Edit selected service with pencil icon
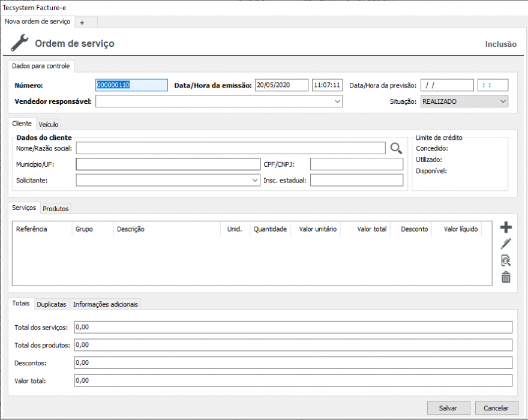This screenshot has width=528, height=420. [506, 244]
